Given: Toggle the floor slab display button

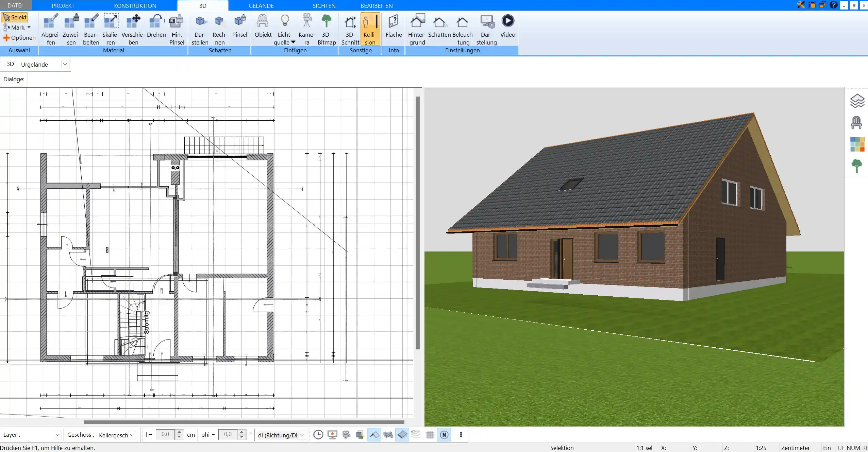Looking at the screenshot, I should [402, 435].
